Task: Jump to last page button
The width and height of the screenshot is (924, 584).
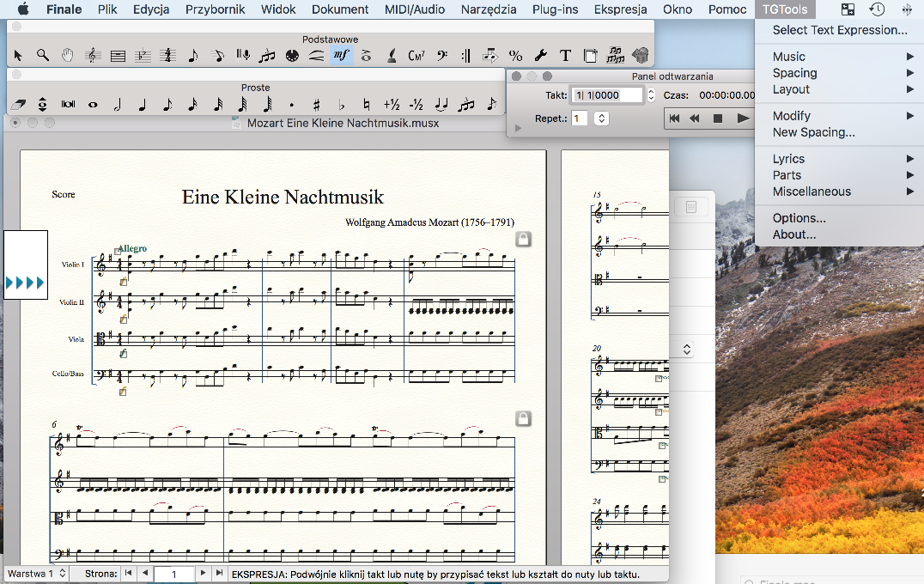Action: click(x=219, y=573)
